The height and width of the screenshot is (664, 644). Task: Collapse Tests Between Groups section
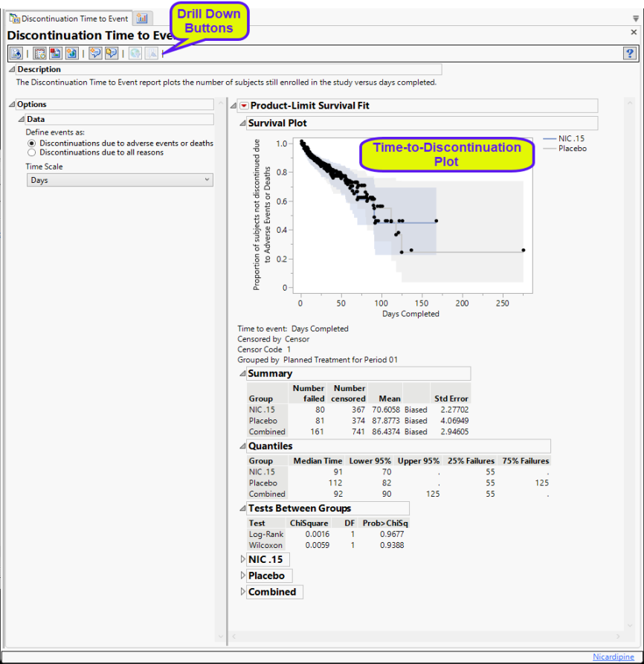tap(242, 508)
